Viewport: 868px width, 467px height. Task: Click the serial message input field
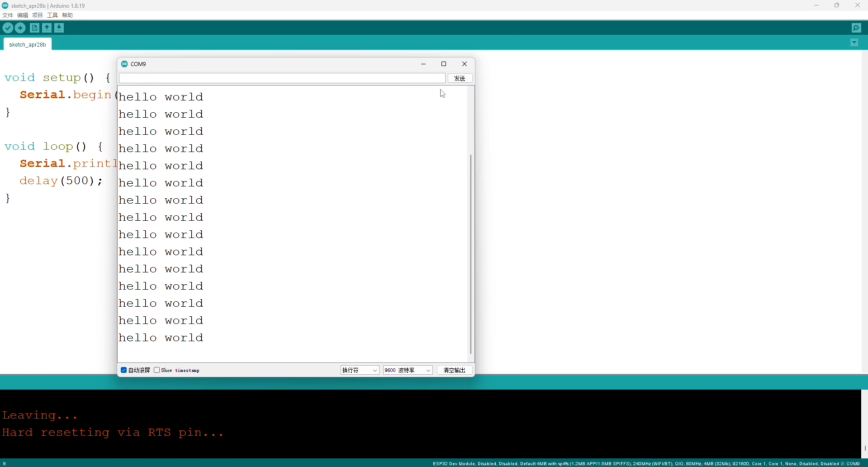[x=282, y=78]
